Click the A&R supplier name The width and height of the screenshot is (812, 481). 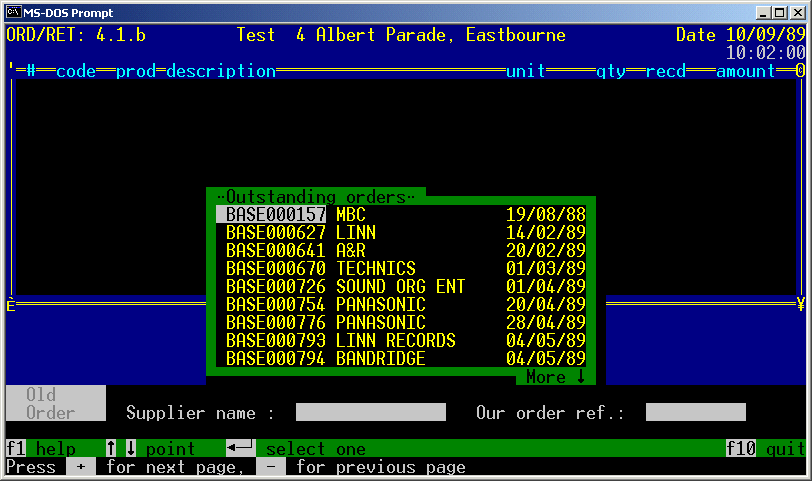(351, 251)
